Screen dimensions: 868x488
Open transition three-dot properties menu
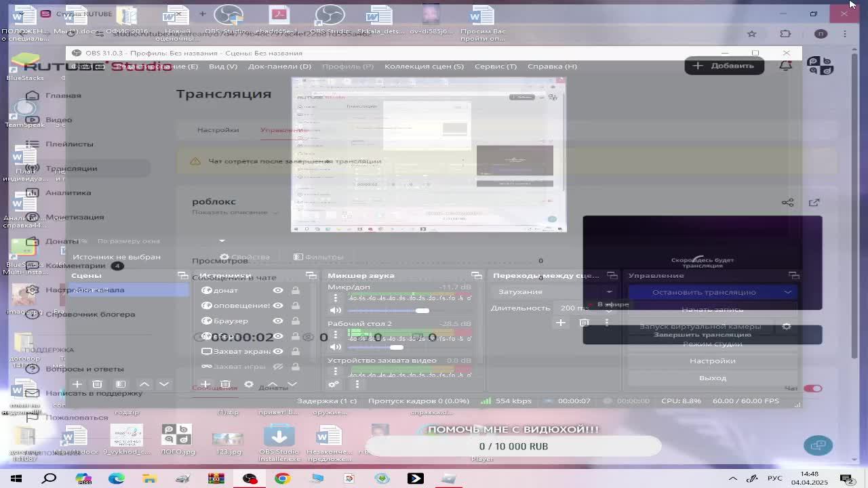pyautogui.click(x=607, y=323)
